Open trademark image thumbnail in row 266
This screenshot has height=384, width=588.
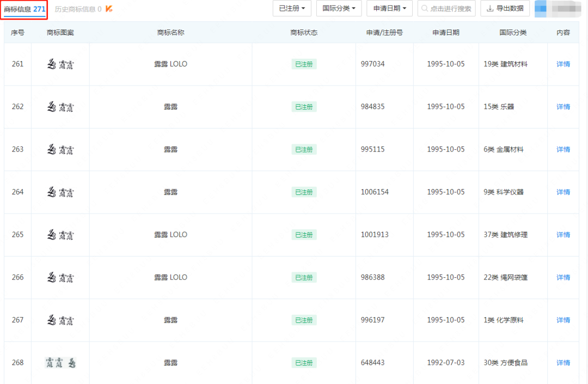click(60, 277)
